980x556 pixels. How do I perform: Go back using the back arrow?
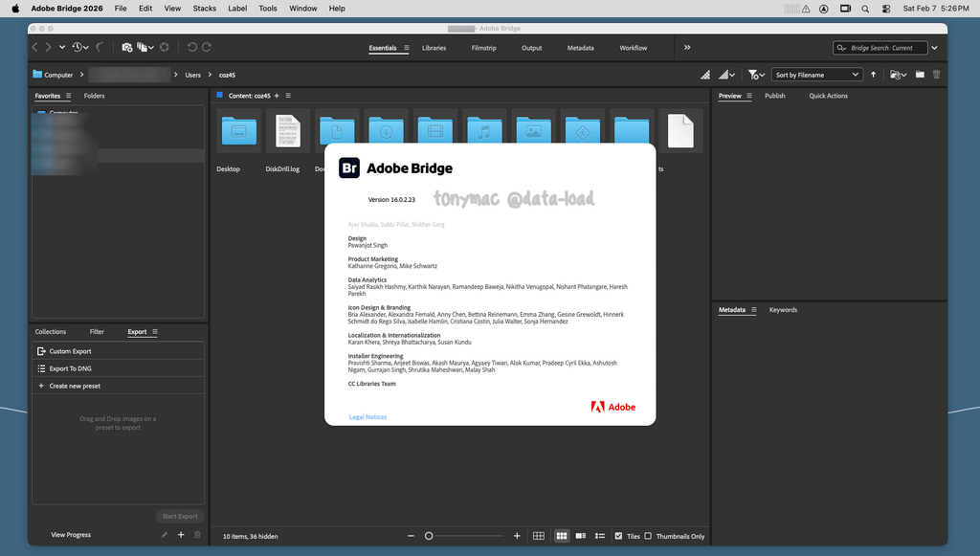pos(35,48)
